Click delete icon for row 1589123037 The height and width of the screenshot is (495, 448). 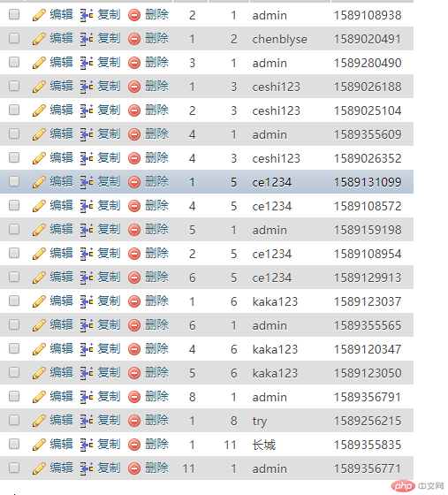click(x=134, y=301)
